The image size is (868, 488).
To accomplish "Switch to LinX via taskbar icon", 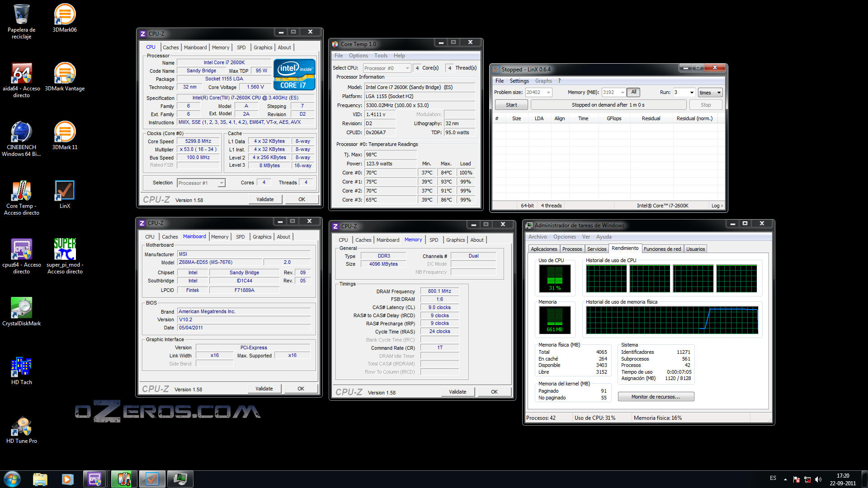I will point(152,479).
